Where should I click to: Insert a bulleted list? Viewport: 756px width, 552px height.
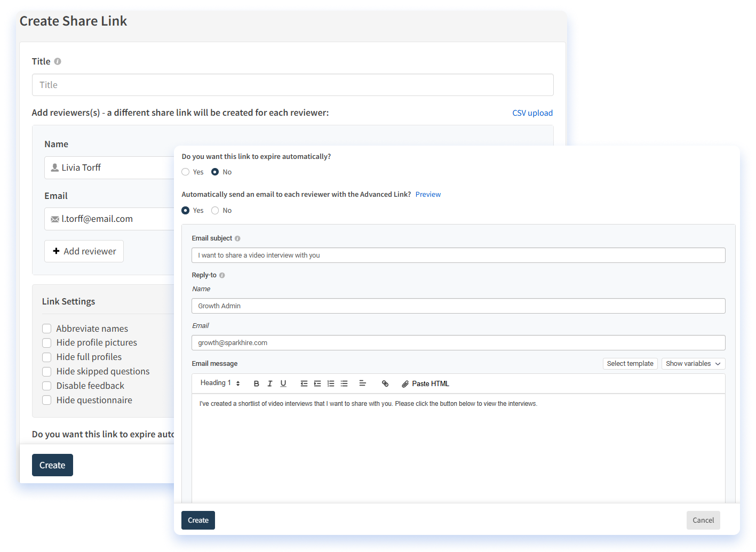click(344, 383)
